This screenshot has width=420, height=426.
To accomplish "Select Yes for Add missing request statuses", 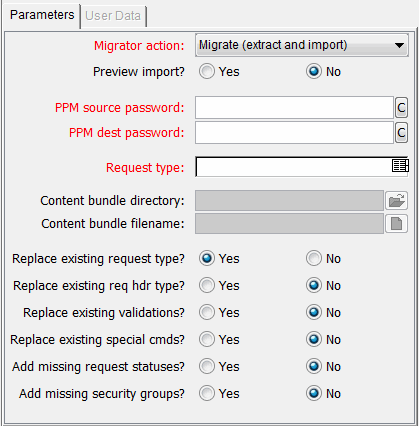I will click(x=207, y=366).
